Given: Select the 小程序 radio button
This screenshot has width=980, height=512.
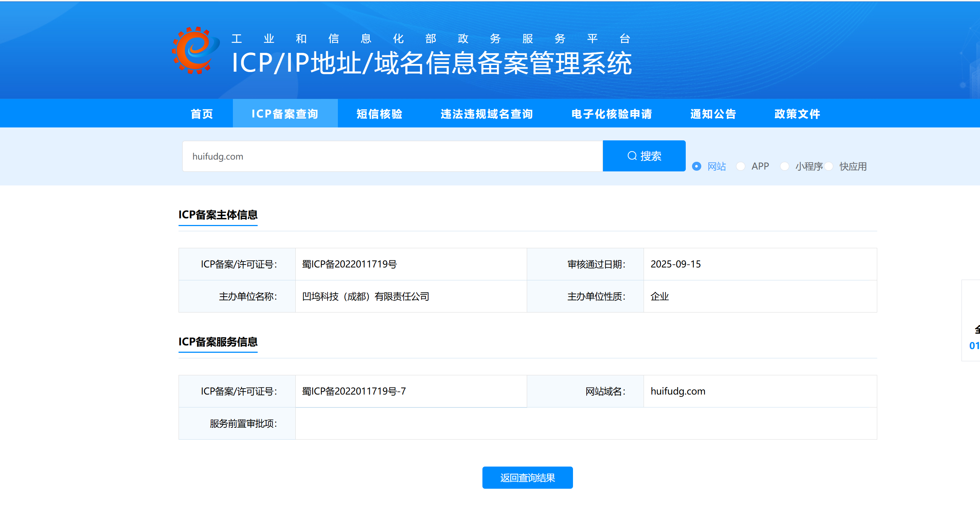Looking at the screenshot, I should (784, 167).
